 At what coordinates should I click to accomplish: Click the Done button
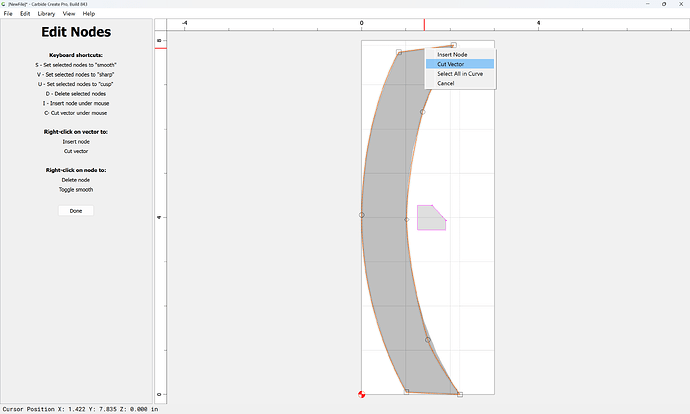[x=76, y=211]
